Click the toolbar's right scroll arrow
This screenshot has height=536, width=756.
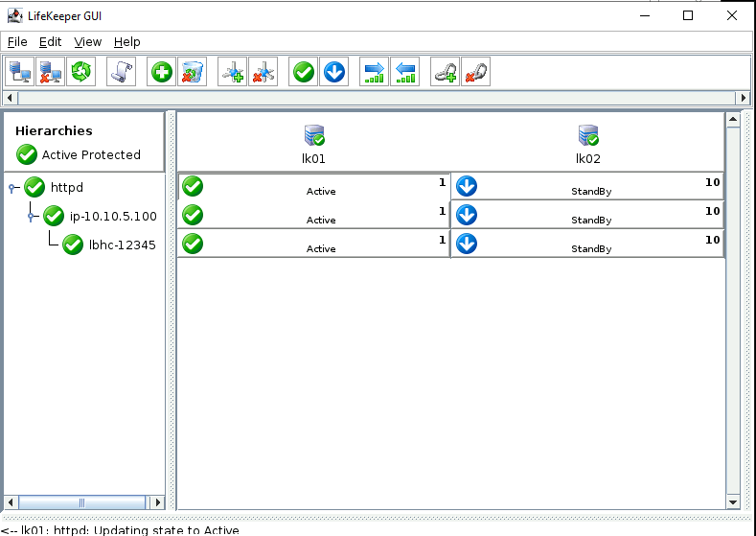743,98
